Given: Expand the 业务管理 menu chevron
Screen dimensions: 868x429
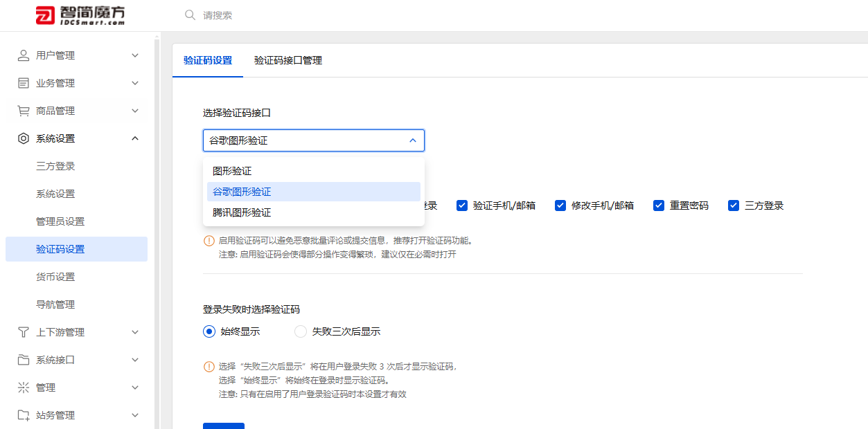Looking at the screenshot, I should (135, 83).
